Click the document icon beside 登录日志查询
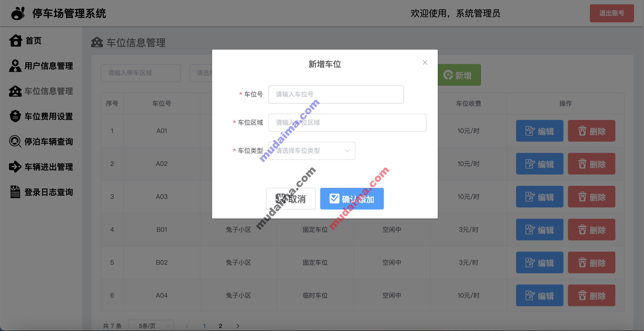The image size is (644, 331). pos(15,192)
